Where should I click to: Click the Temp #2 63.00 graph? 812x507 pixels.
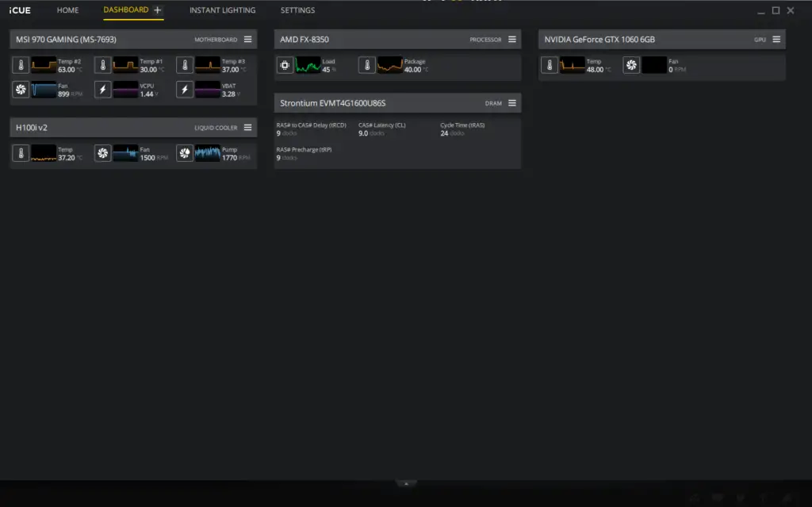click(x=44, y=65)
